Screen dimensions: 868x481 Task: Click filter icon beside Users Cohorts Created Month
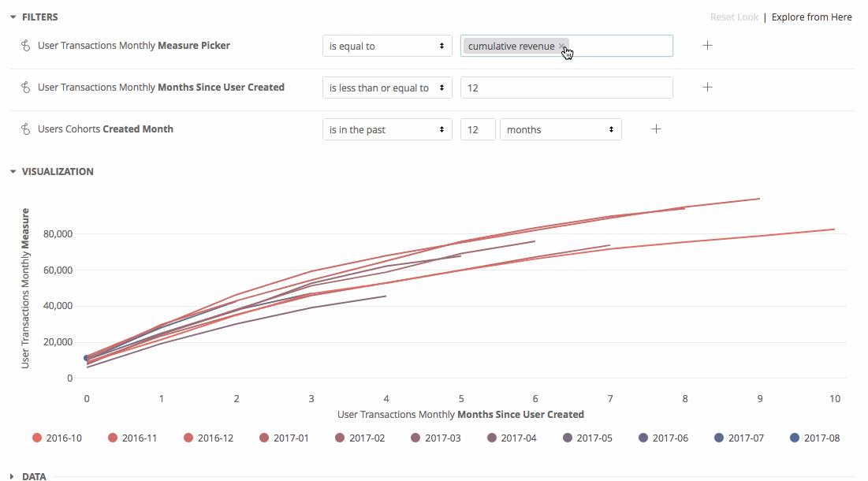tap(25, 129)
